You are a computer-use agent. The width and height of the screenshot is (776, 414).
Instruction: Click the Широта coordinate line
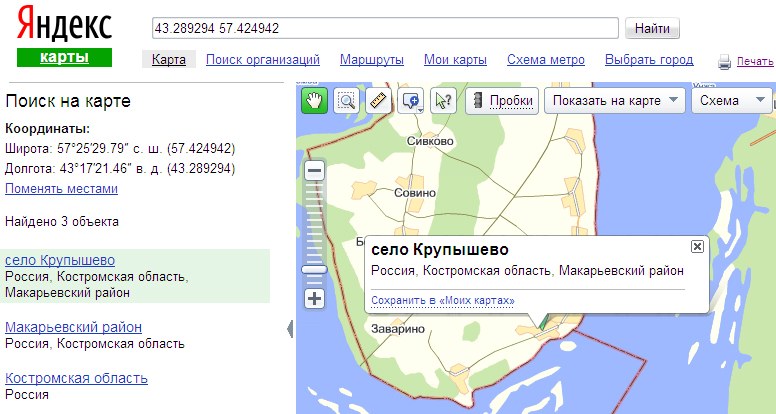click(x=120, y=148)
